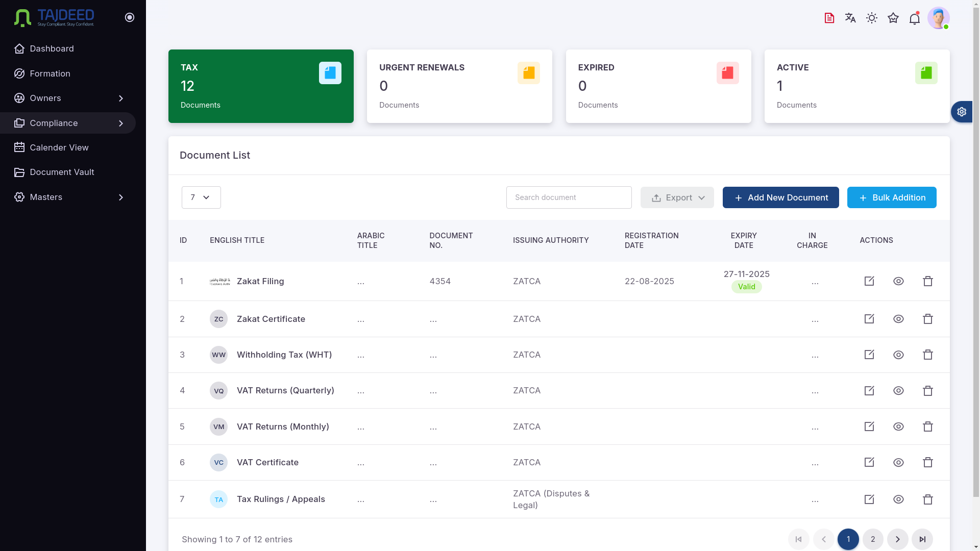Go to Calender View menu item

59,147
